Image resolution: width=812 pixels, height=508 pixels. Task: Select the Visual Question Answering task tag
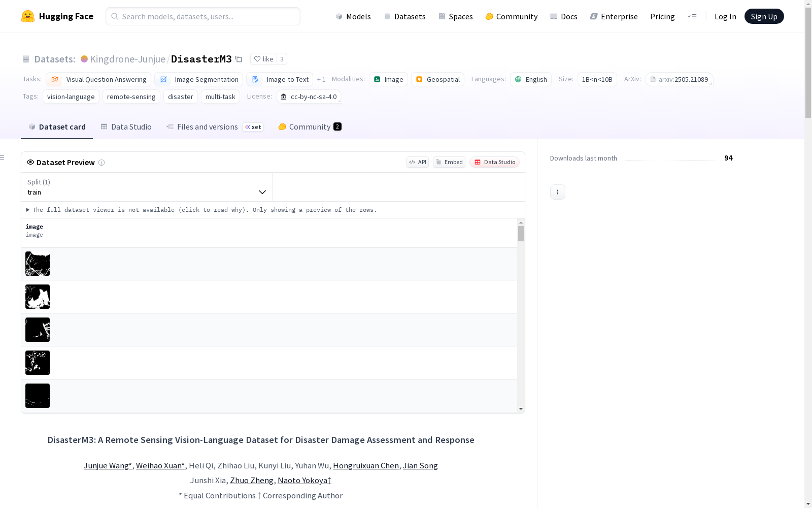tap(98, 79)
